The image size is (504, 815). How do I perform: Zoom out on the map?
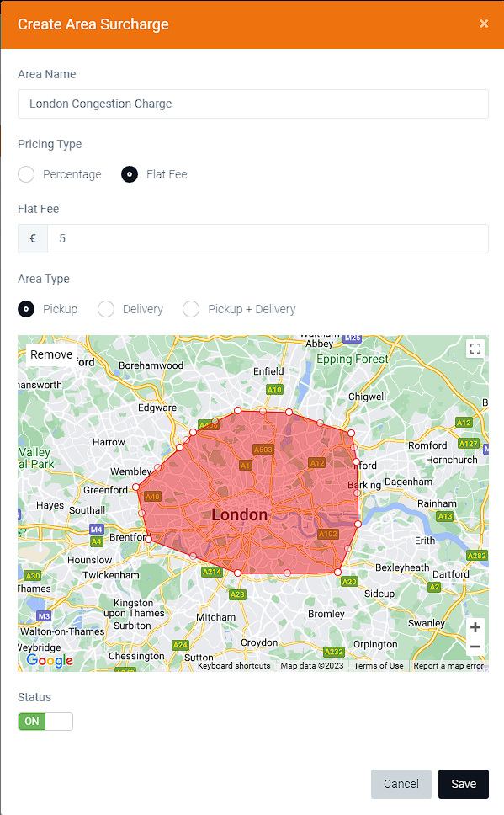[x=475, y=647]
